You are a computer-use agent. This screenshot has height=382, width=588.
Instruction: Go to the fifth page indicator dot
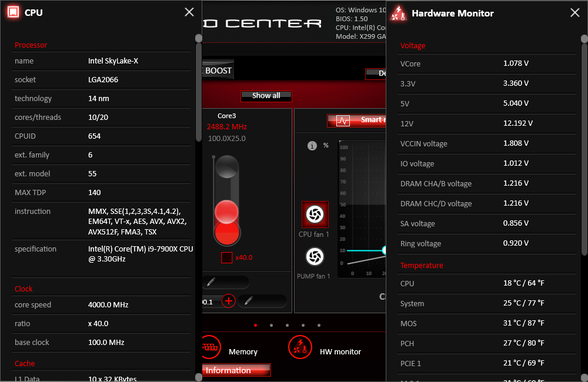pos(319,326)
